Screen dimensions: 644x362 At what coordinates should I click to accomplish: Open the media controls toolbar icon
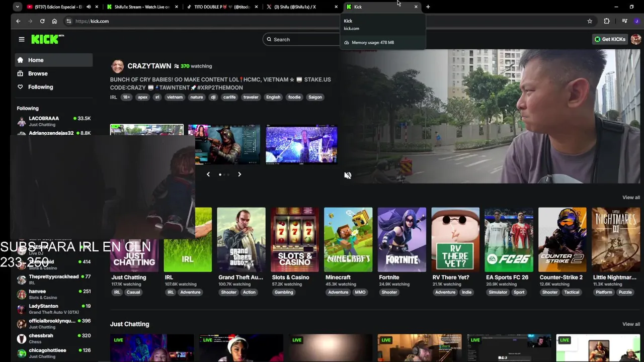pyautogui.click(x=624, y=21)
